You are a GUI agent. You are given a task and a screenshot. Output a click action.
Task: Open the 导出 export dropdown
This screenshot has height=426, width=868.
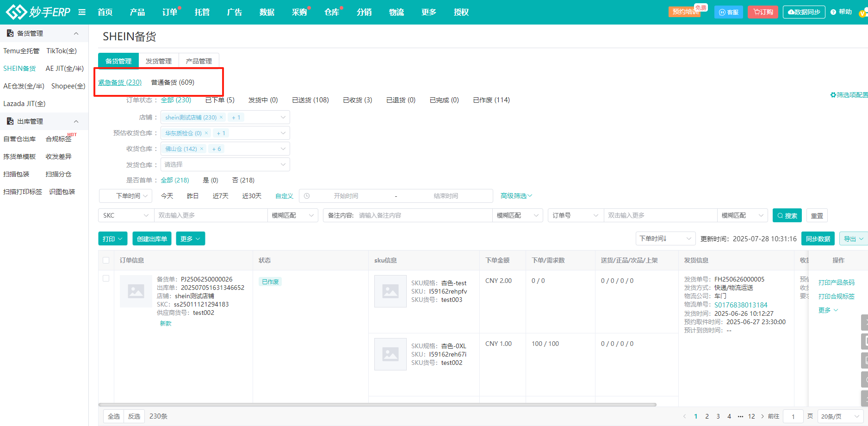pos(854,238)
